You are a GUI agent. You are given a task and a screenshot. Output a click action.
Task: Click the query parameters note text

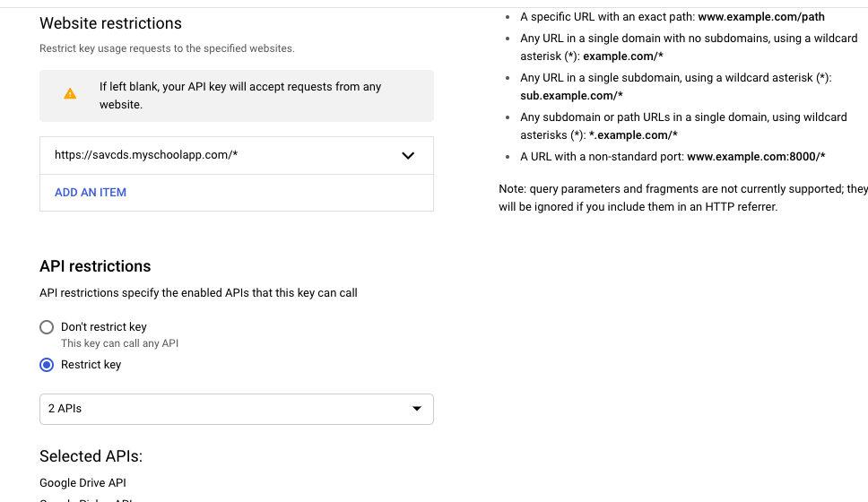click(683, 197)
